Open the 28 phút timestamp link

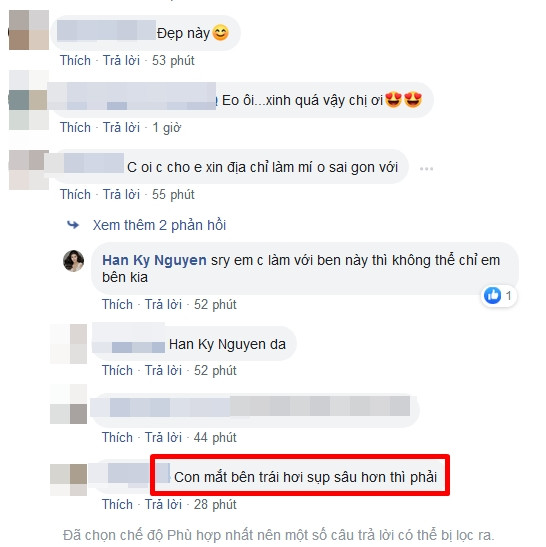tap(215, 504)
